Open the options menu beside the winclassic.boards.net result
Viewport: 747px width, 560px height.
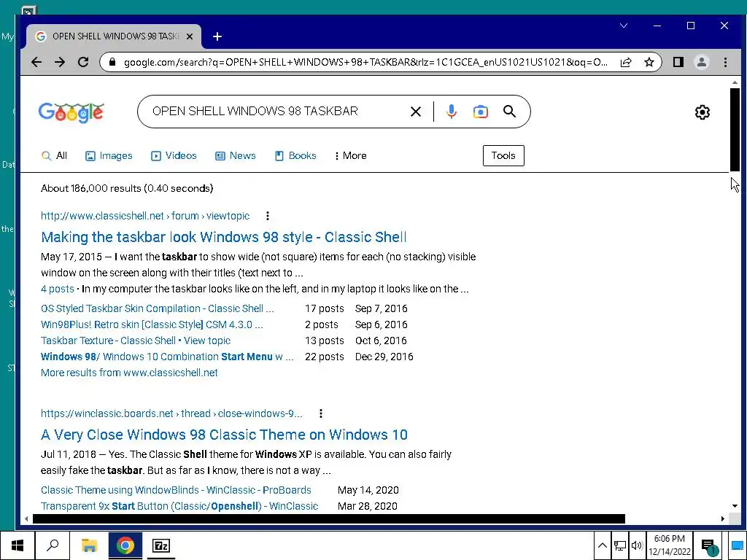[x=321, y=413]
